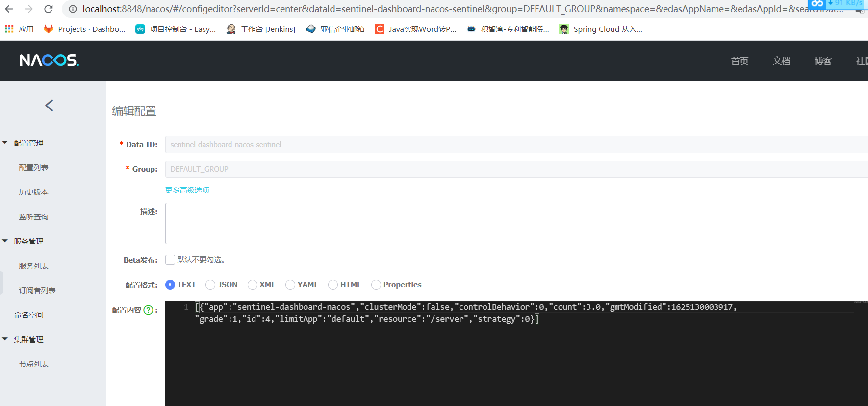Viewport: 868px width, 406px height.
Task: Expand 更多高级选项 link
Action: tap(187, 190)
